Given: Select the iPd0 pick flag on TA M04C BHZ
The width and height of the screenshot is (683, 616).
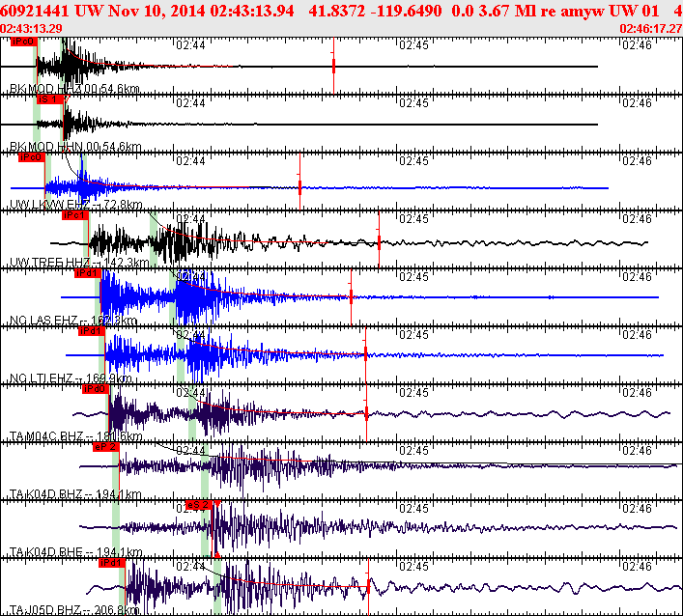Looking at the screenshot, I should pyautogui.click(x=96, y=389).
